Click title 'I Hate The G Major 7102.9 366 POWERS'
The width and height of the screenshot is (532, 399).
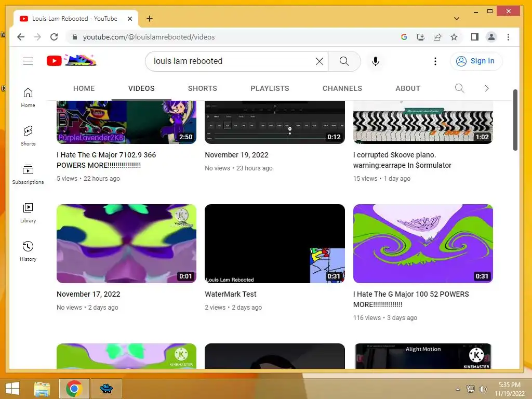point(106,160)
